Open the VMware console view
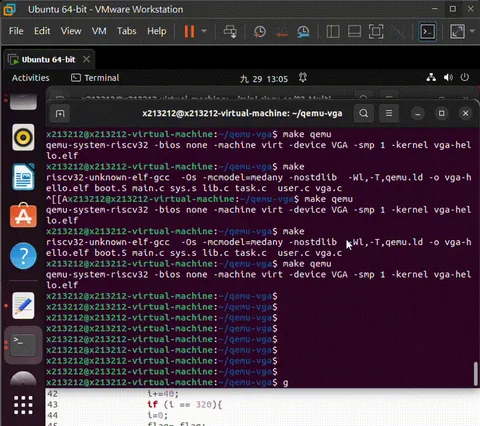 tap(428, 32)
